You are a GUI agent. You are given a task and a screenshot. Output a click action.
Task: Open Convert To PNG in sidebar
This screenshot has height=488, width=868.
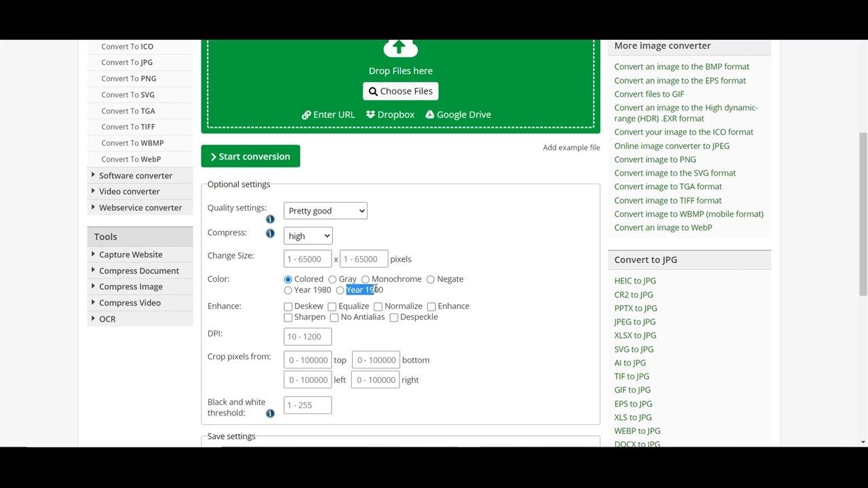(x=129, y=79)
